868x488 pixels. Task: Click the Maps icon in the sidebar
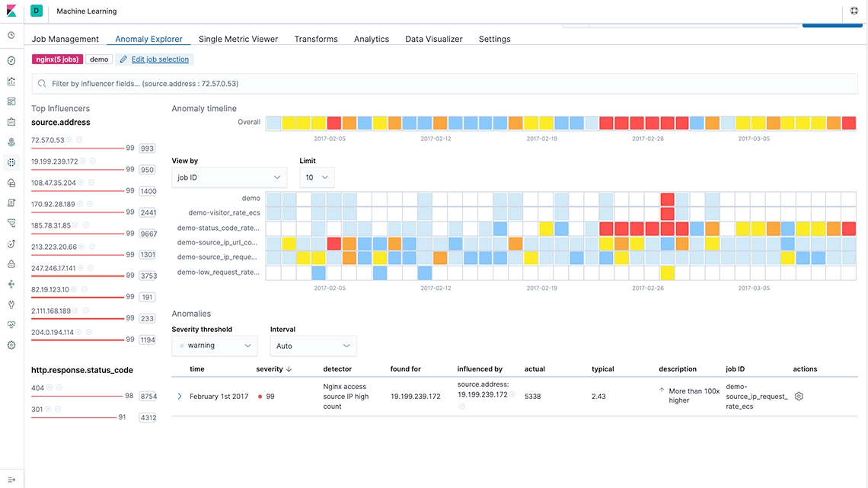point(11,142)
